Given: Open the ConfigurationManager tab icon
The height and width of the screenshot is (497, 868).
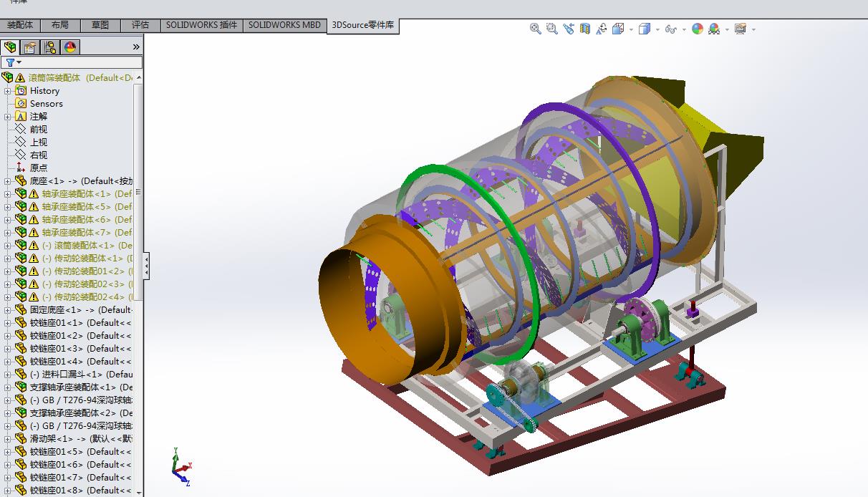Looking at the screenshot, I should [x=49, y=47].
